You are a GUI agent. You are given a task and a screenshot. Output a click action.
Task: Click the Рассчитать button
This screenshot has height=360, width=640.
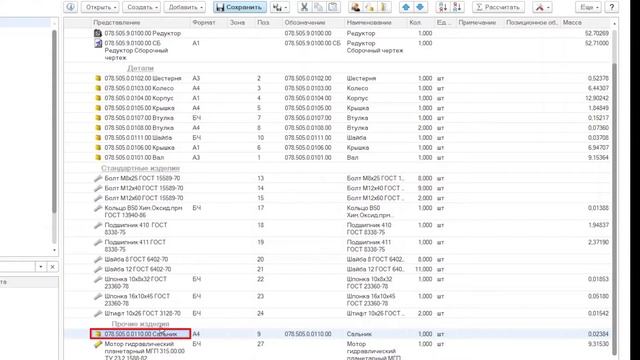tap(498, 7)
